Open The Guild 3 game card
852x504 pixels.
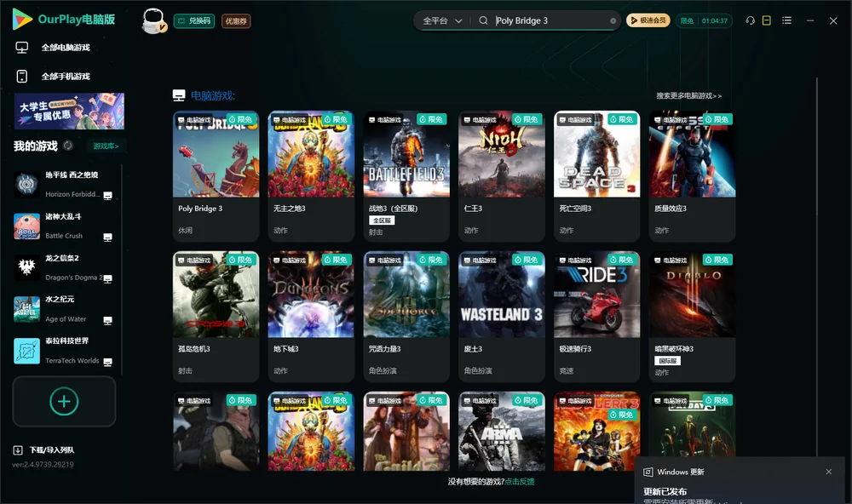(406, 432)
